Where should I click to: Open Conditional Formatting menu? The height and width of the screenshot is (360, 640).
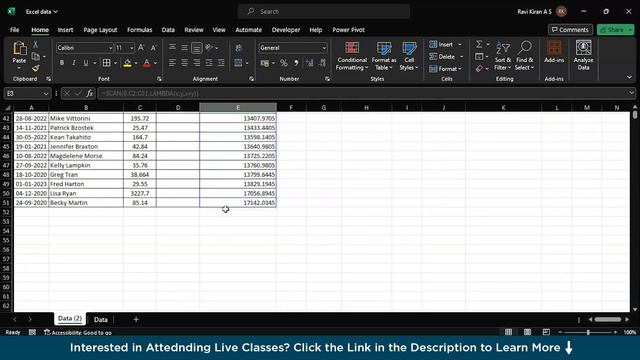coord(352,56)
